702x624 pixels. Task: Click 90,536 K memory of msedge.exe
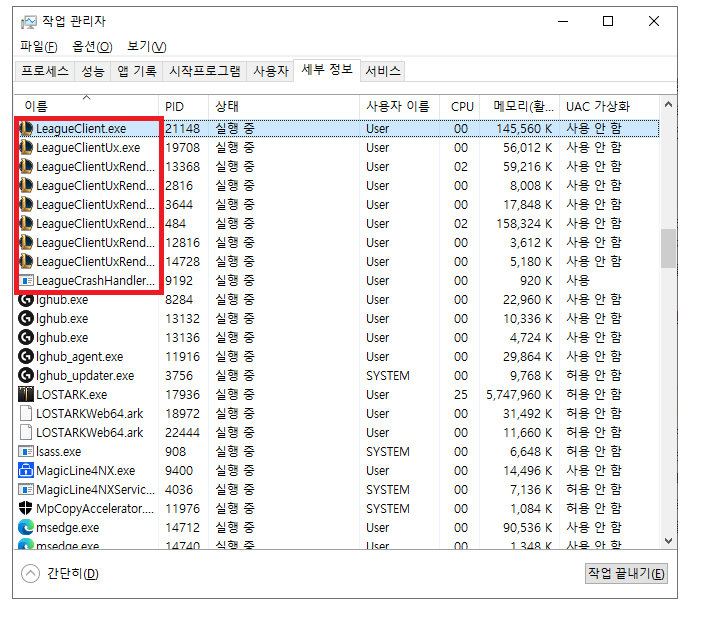click(527, 528)
